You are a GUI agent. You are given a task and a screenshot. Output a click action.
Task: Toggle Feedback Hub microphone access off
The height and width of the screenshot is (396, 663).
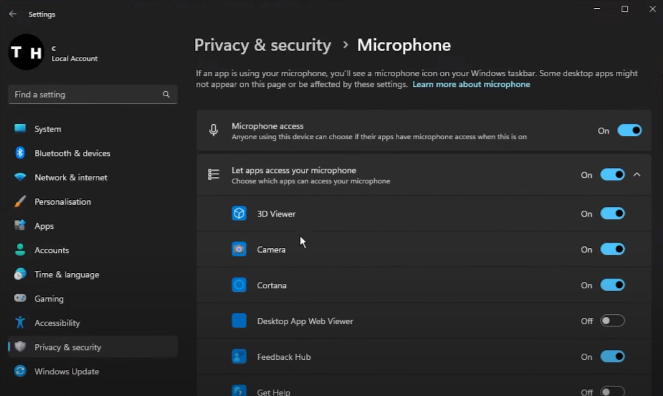click(612, 357)
